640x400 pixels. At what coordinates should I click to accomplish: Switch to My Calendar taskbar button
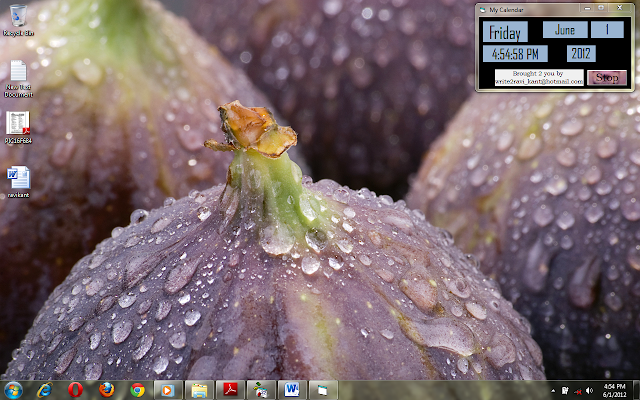point(323,390)
